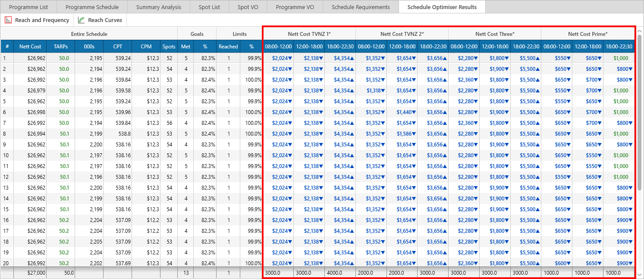Click the 4000.0 footer value

(x=340, y=273)
